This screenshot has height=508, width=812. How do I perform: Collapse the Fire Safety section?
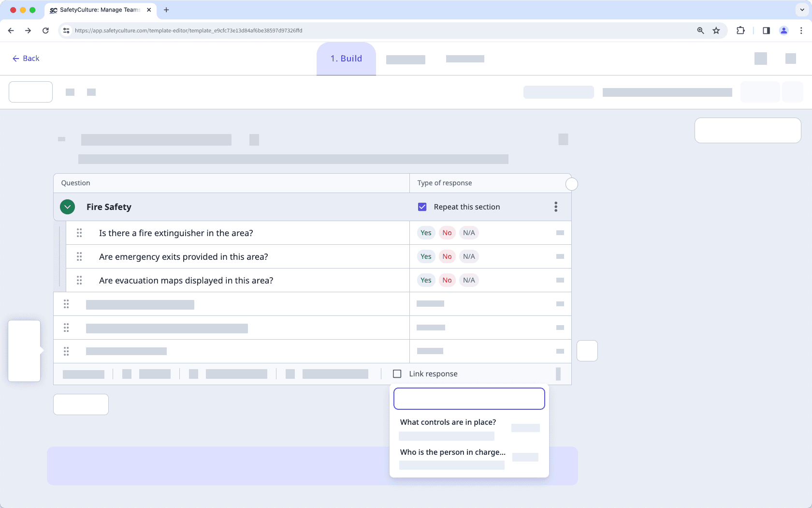point(68,207)
